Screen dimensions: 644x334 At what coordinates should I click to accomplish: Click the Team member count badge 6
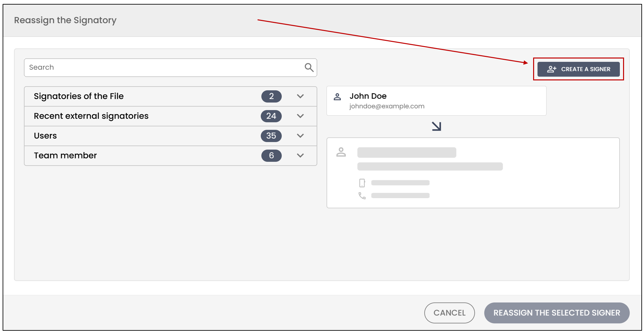(x=271, y=156)
